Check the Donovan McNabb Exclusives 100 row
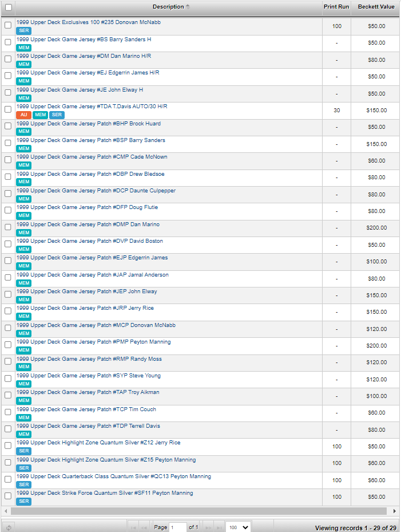The image size is (401, 532). point(8,25)
